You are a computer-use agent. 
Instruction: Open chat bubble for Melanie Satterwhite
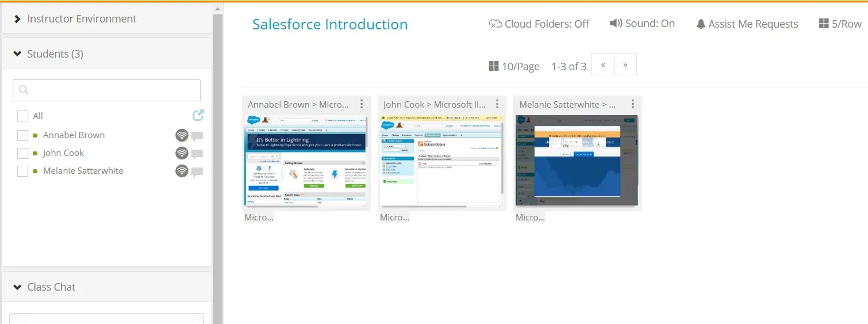[197, 172]
